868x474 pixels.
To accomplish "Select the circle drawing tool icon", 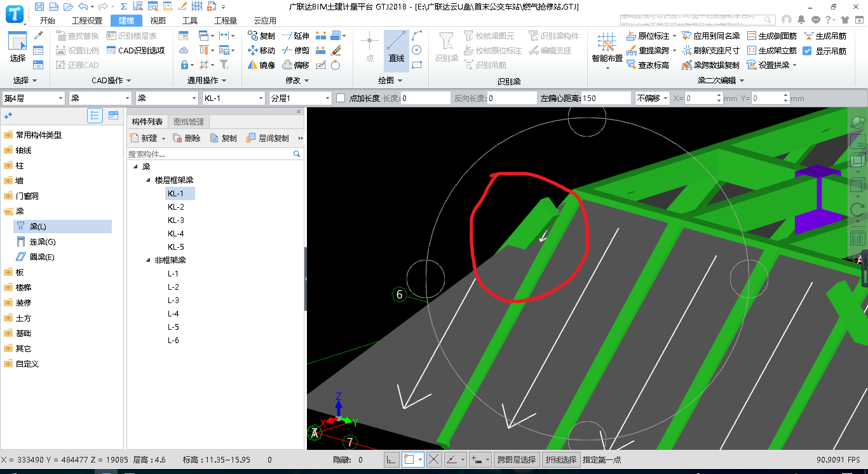I will point(417,50).
